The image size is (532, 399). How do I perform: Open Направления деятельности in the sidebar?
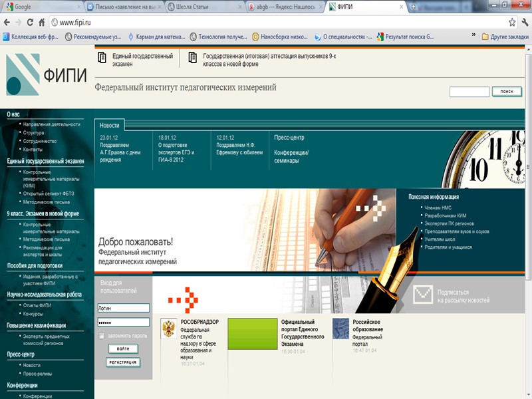point(52,124)
